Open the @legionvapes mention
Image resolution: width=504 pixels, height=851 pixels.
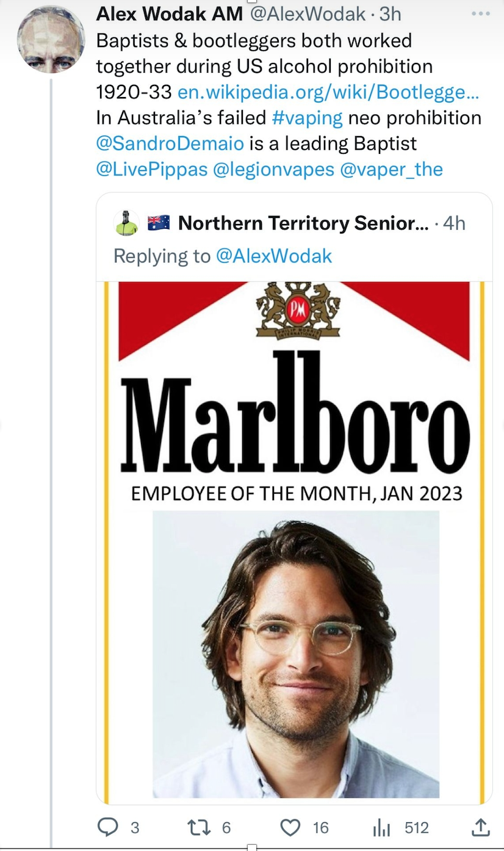click(273, 169)
